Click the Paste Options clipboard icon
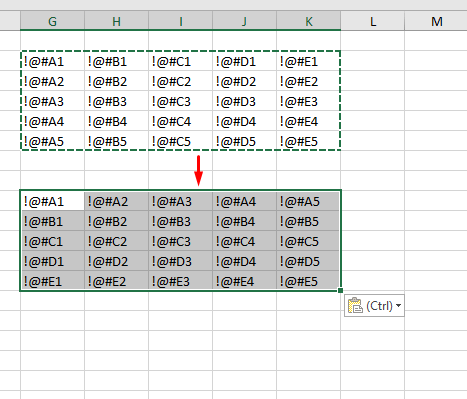The height and width of the screenshot is (399, 467). click(355, 305)
